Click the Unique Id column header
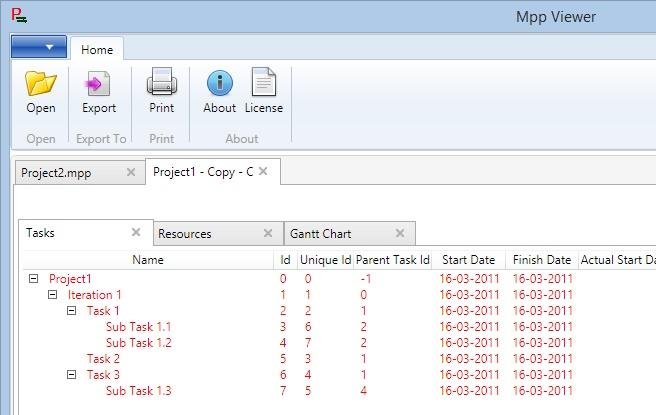Screen dimensions: 656x415 point(325,260)
